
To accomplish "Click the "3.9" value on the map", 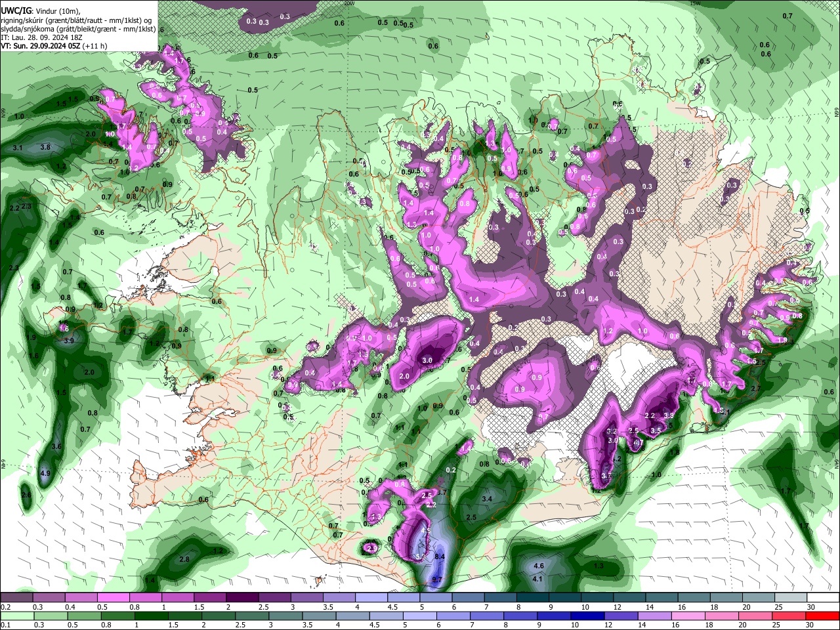I will click(x=69, y=341).
